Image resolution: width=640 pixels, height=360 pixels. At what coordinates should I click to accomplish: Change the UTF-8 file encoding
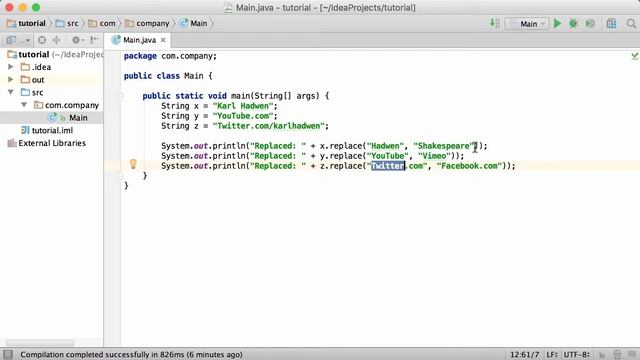577,355
